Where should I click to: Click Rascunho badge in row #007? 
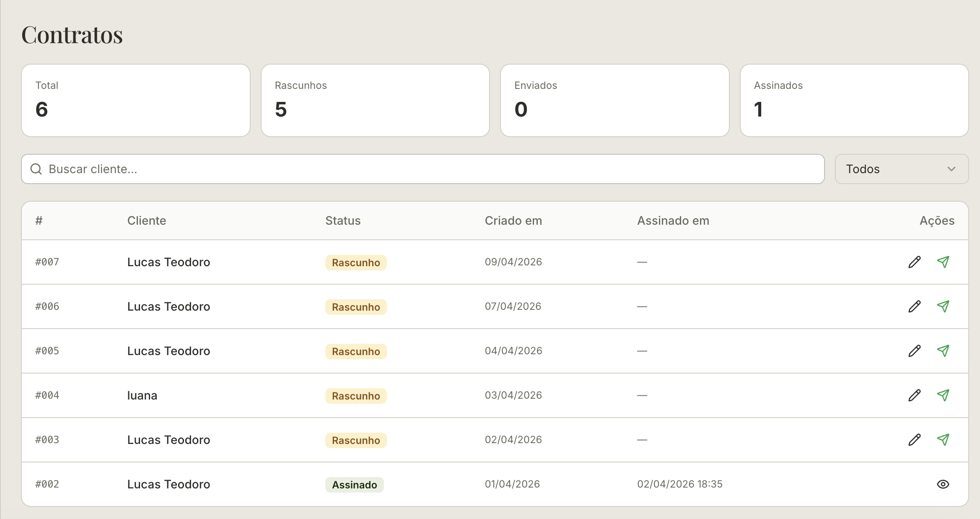(356, 263)
